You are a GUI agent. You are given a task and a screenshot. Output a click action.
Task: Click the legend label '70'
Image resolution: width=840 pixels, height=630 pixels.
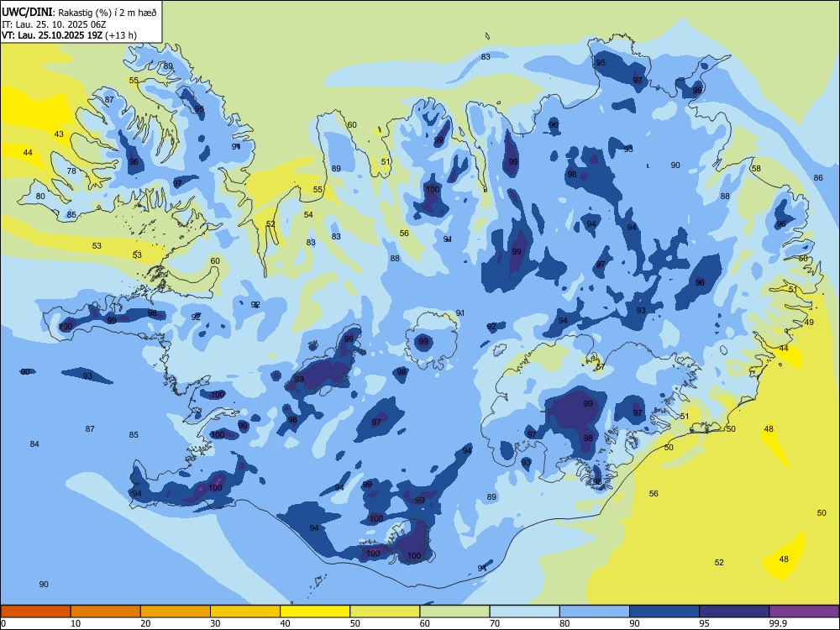(495, 623)
